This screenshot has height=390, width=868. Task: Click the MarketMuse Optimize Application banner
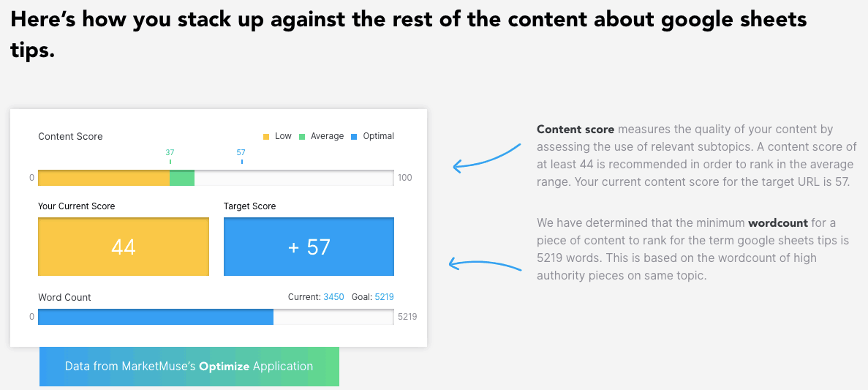point(189,367)
